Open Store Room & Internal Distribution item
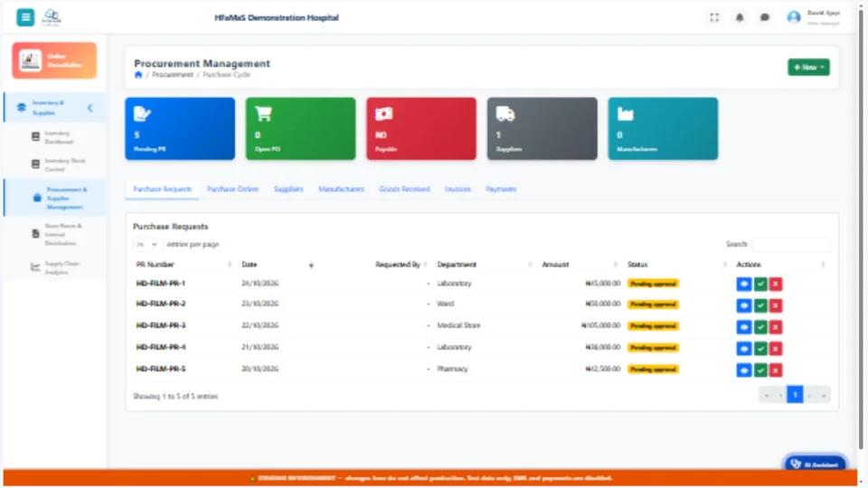This screenshot has width=868, height=488. 54,234
